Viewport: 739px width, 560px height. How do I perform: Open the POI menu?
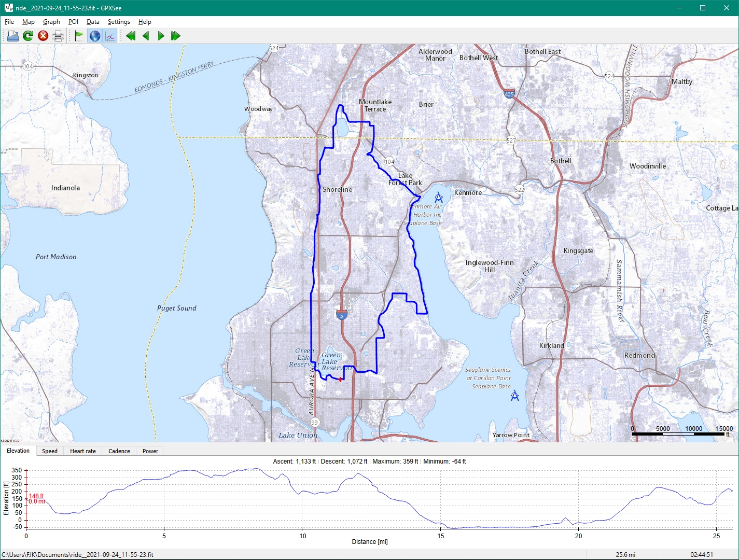(73, 22)
